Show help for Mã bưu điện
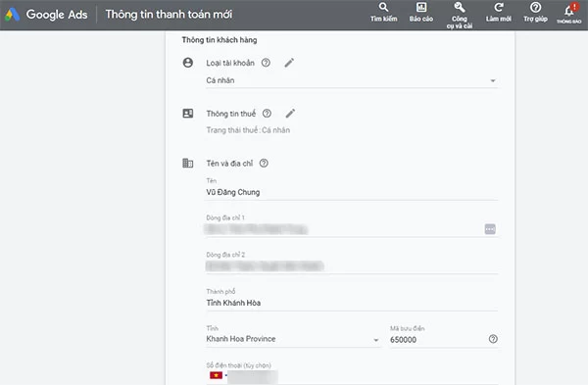 493,339
